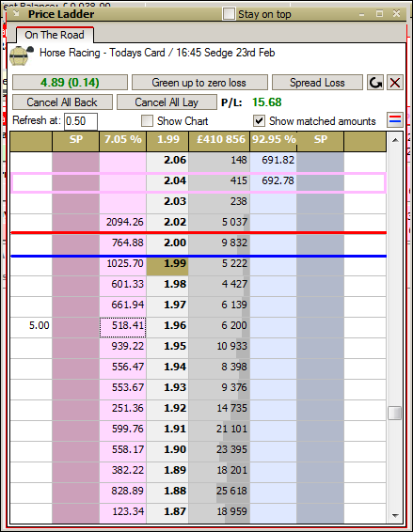This screenshot has width=413, height=532.
Task: Click the Horse Racing market title text
Action: (157, 53)
